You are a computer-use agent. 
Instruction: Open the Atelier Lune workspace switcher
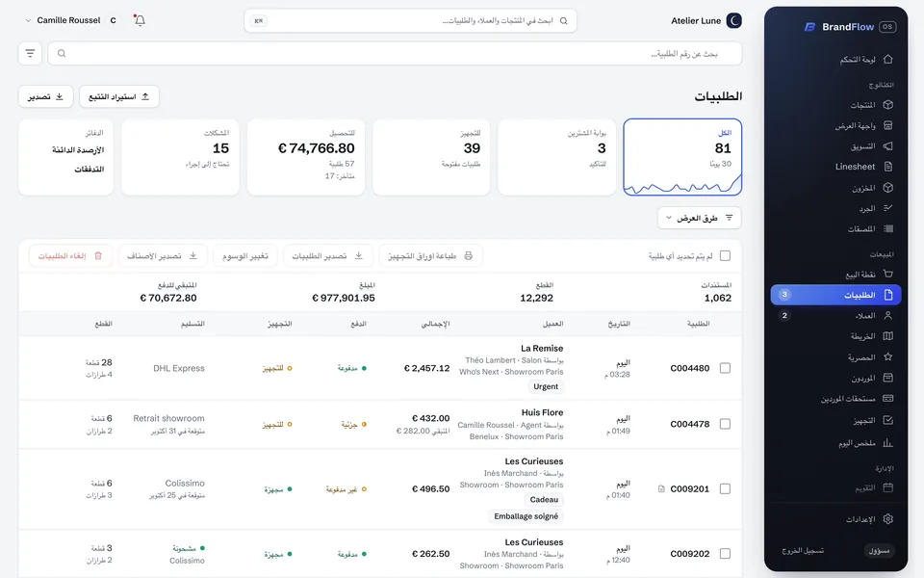pos(706,20)
